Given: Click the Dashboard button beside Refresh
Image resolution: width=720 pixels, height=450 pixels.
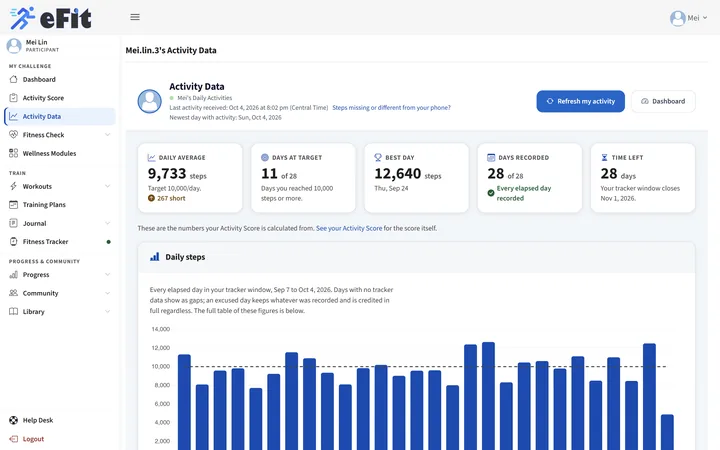Looking at the screenshot, I should tap(663, 101).
